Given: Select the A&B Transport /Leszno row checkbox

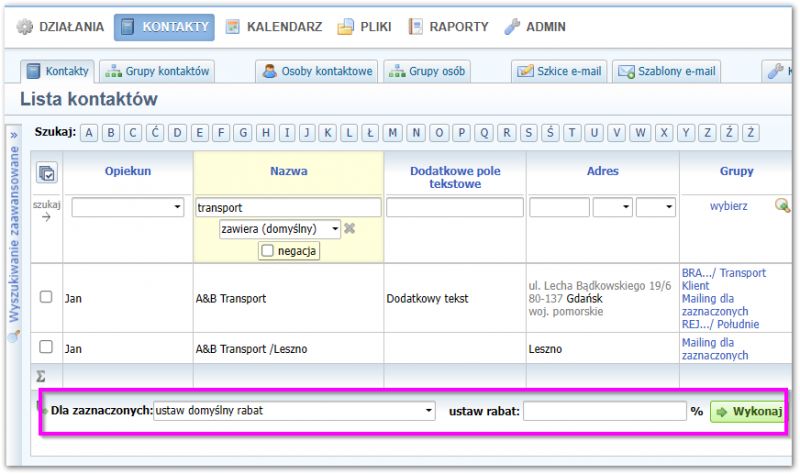Looking at the screenshot, I should (x=46, y=347).
